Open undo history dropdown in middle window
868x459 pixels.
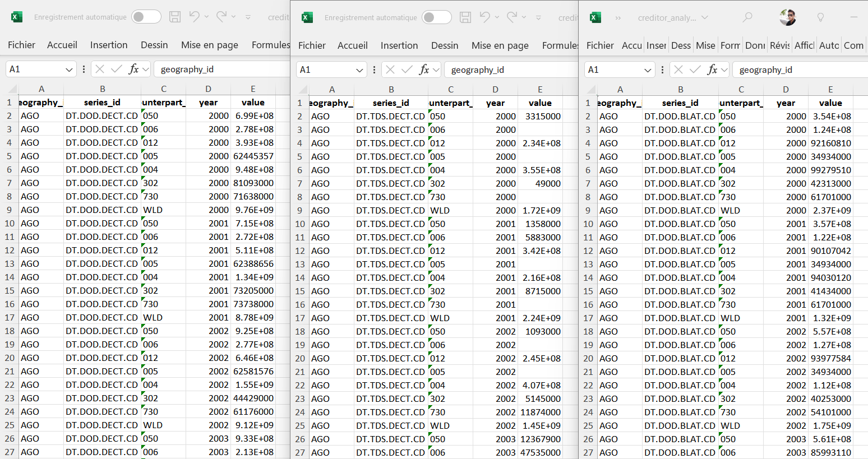497,17
